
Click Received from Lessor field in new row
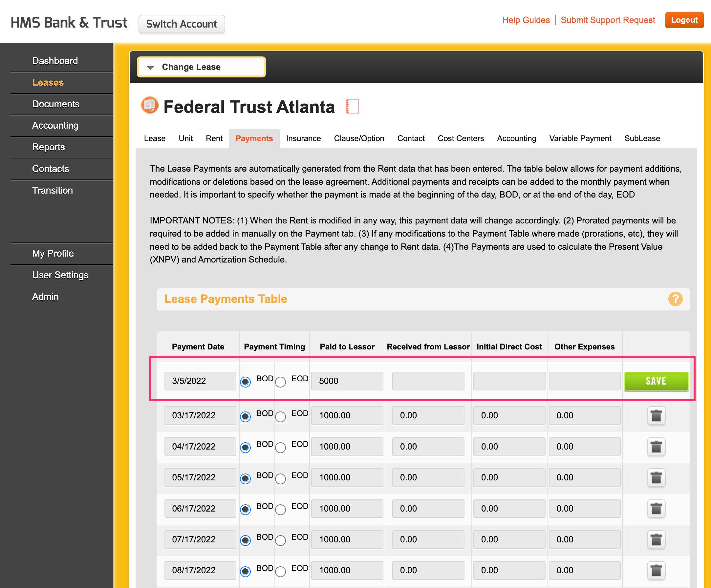click(x=428, y=381)
